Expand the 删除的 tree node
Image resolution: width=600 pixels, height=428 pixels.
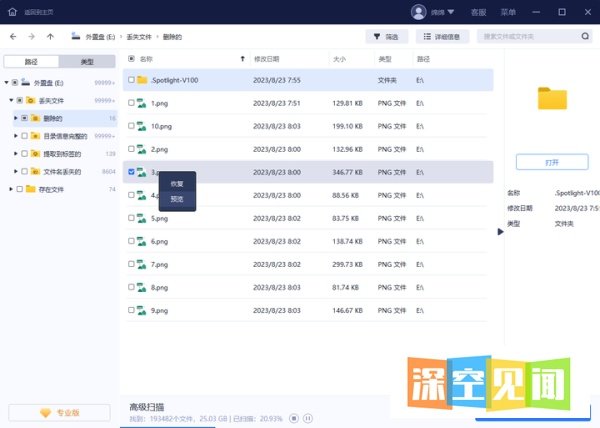pos(16,118)
